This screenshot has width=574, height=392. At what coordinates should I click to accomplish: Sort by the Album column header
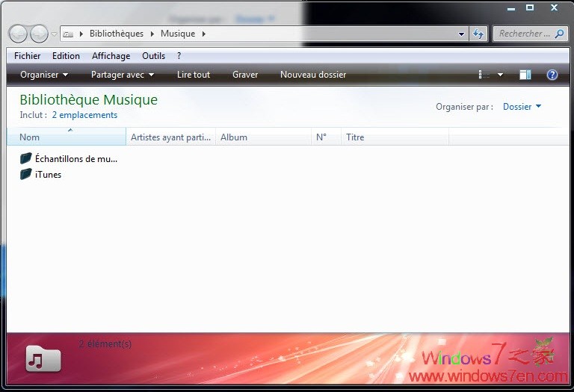[264, 137]
